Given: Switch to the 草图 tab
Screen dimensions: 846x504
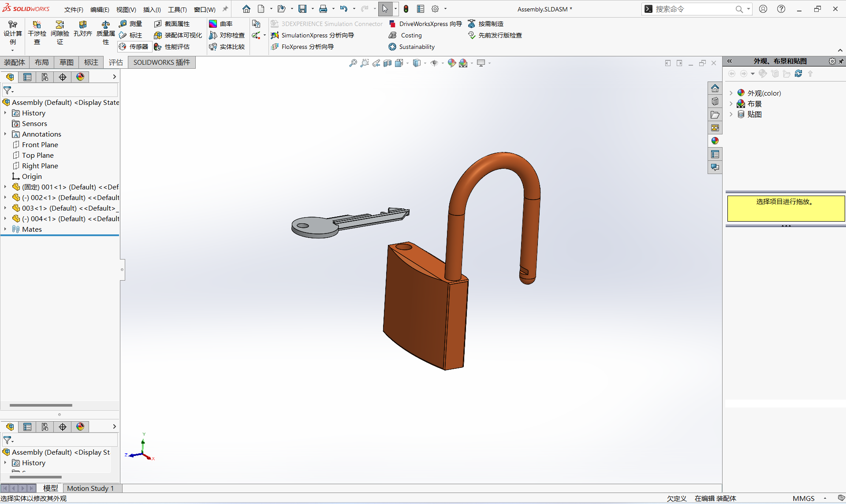Looking at the screenshot, I should click(x=67, y=63).
